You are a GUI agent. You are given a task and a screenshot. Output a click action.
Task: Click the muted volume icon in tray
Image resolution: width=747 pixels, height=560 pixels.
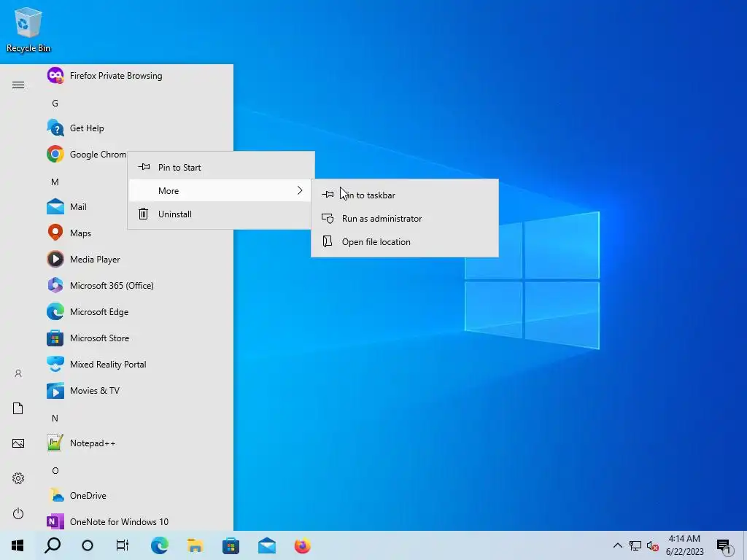(x=653, y=545)
